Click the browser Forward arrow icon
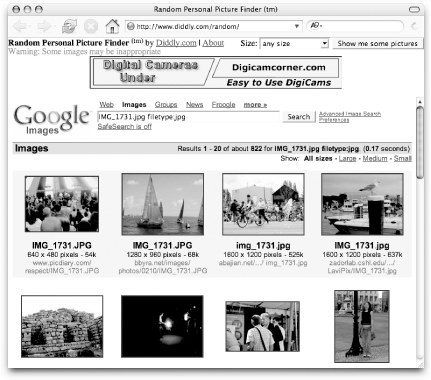The height and width of the screenshot is (380, 431). pyautogui.click(x=44, y=26)
